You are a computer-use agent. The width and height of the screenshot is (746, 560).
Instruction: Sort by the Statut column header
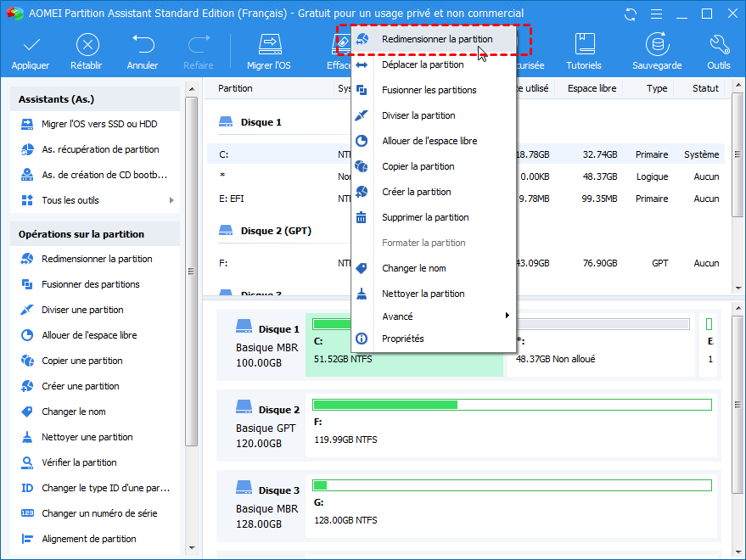point(705,88)
